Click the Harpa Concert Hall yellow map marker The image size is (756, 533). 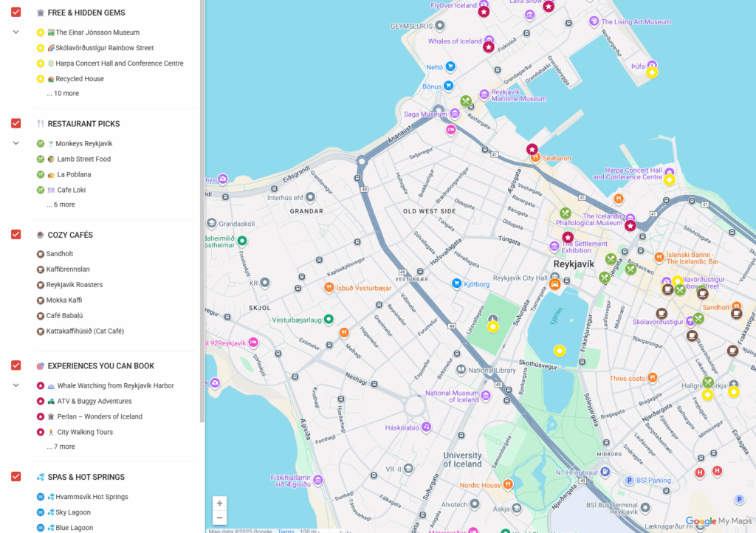[x=669, y=180]
